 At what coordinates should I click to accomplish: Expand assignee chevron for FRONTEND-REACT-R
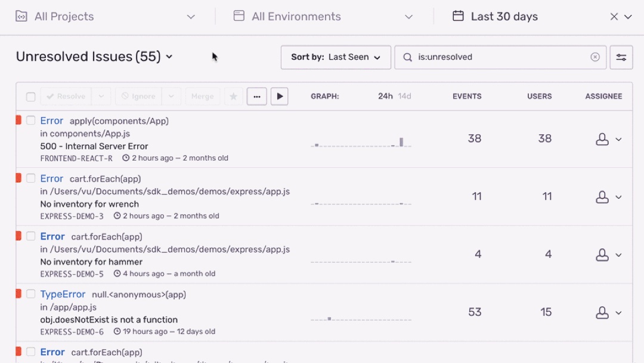click(618, 139)
